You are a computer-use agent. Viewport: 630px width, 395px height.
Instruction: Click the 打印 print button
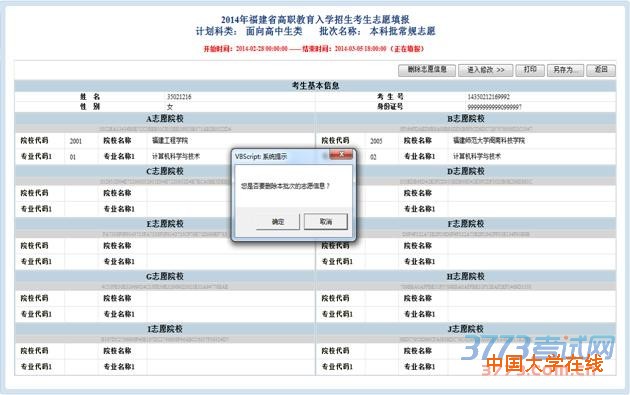530,70
